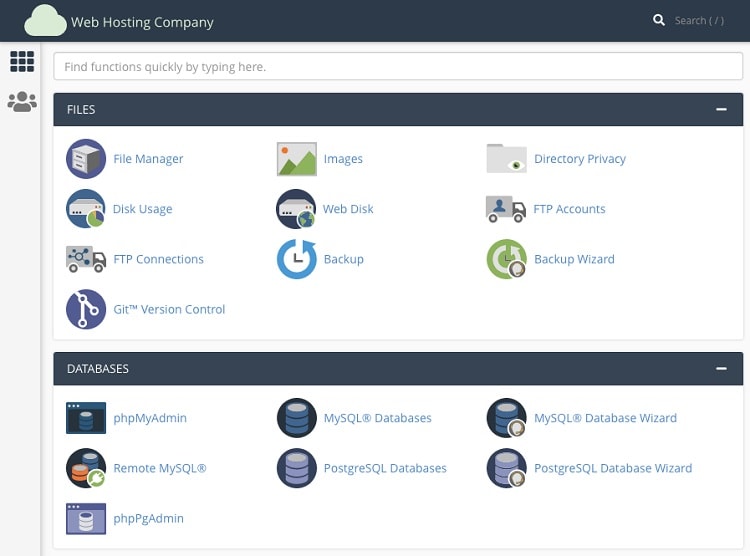Click the PostgreSQL Database Wizard icon
750x556 pixels.
[x=507, y=468]
